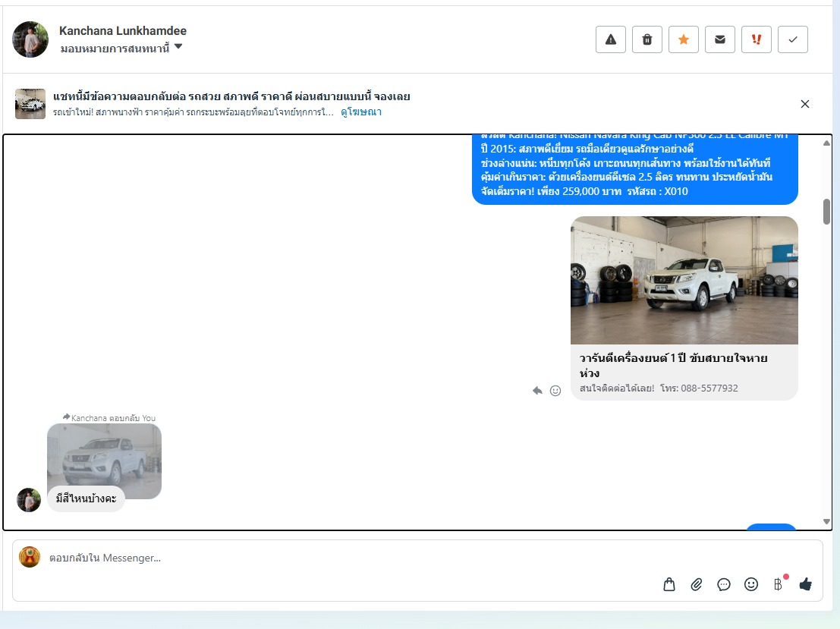Image resolution: width=840 pixels, height=629 pixels.
Task: React with emoji to car message
Action: (555, 391)
